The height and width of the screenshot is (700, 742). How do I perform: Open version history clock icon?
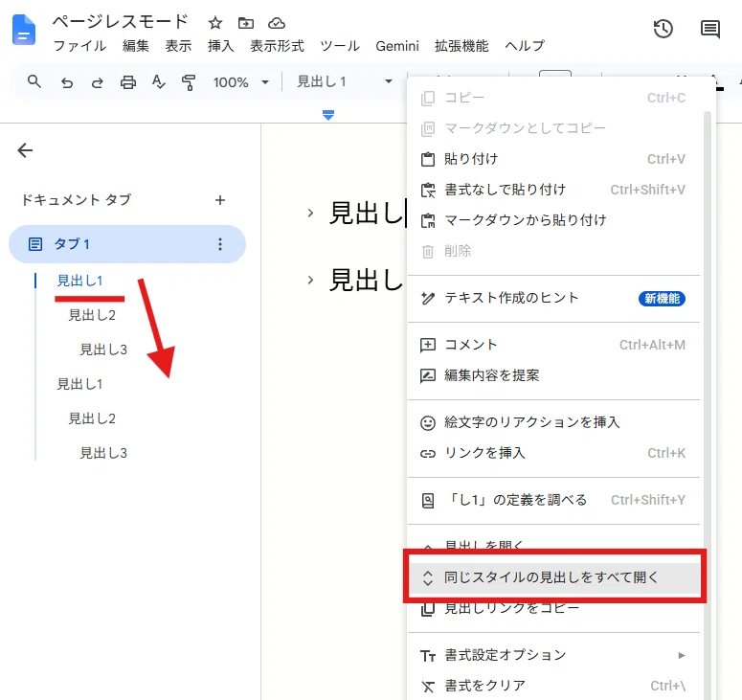coord(663,29)
